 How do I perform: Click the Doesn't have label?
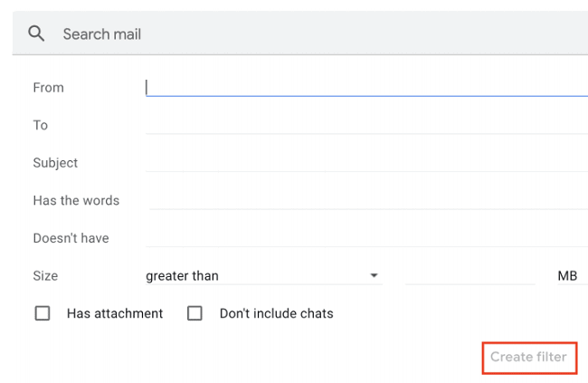71,238
